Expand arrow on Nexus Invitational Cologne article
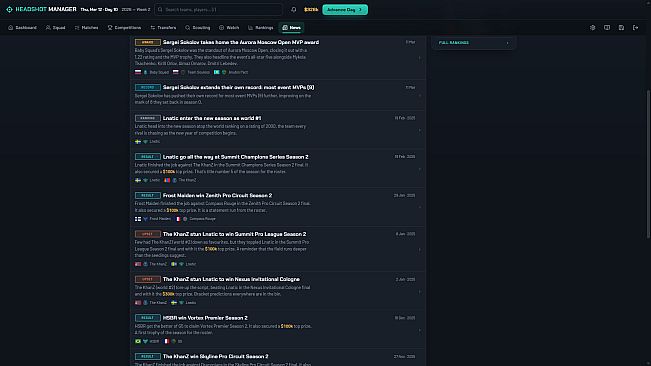Screen dimensions: 651x366 (419, 291)
